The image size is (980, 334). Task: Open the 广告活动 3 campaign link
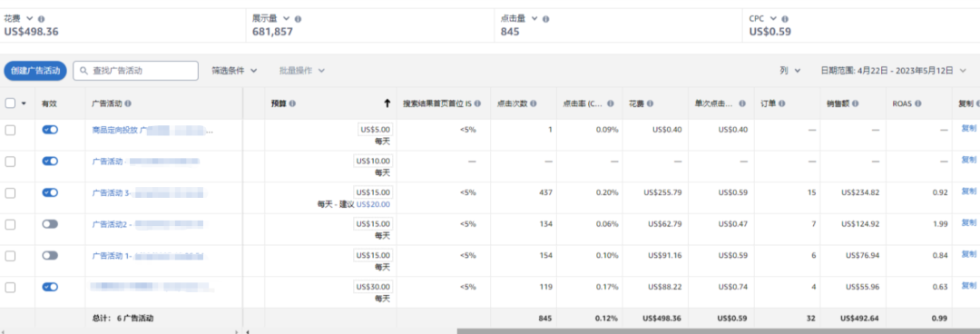148,193
